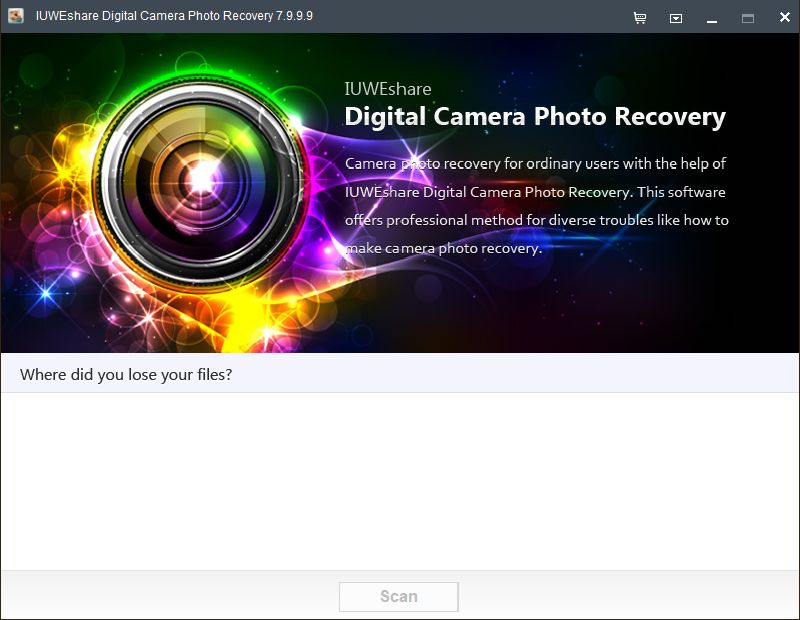Select the IUWEshare heading above the title
The width and height of the screenshot is (800, 620).
387,88
